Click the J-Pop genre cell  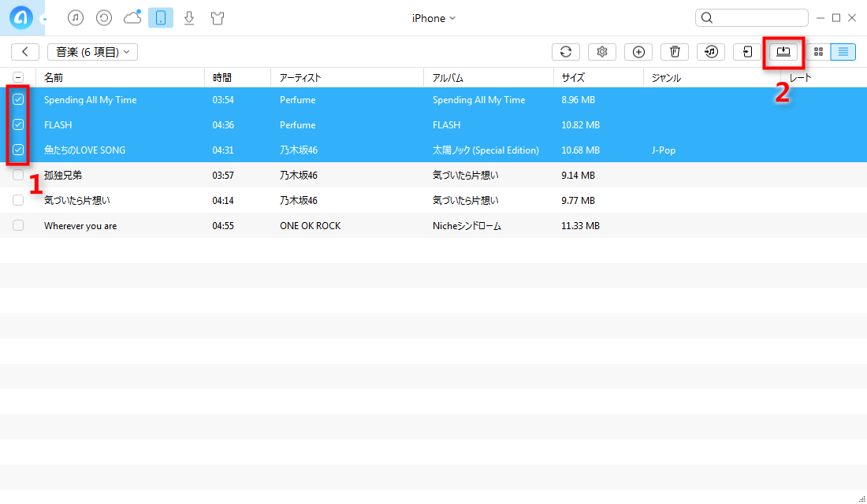[664, 150]
